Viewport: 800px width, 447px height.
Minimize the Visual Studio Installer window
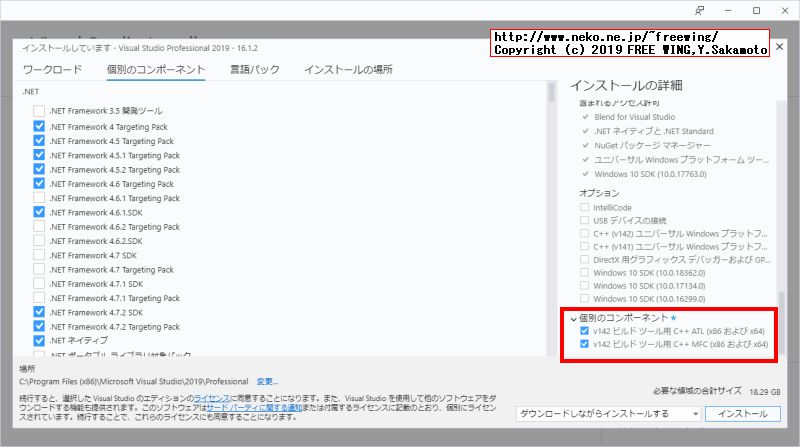click(x=728, y=10)
